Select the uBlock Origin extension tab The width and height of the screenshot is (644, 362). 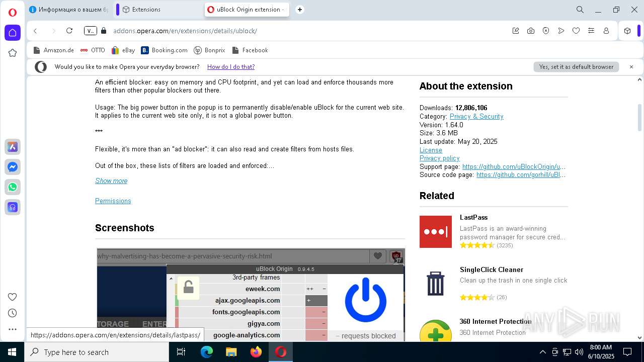(247, 10)
